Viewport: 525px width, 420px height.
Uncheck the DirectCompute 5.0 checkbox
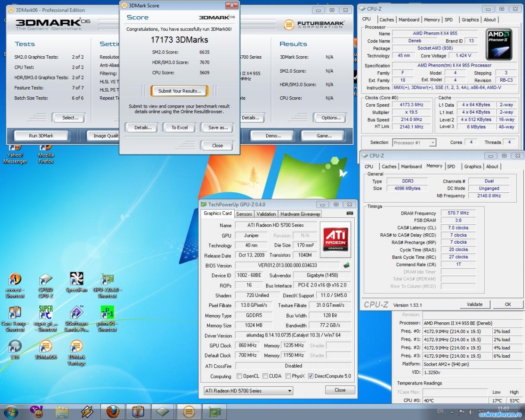tap(310, 376)
